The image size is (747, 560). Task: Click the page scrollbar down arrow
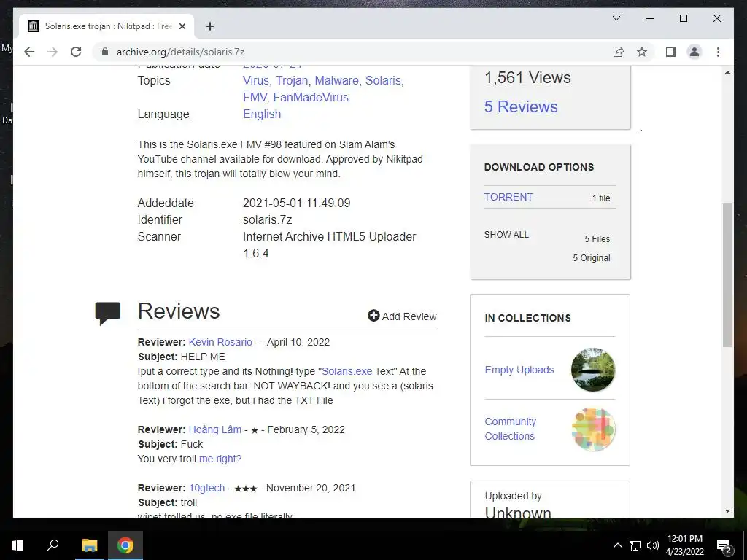727,511
